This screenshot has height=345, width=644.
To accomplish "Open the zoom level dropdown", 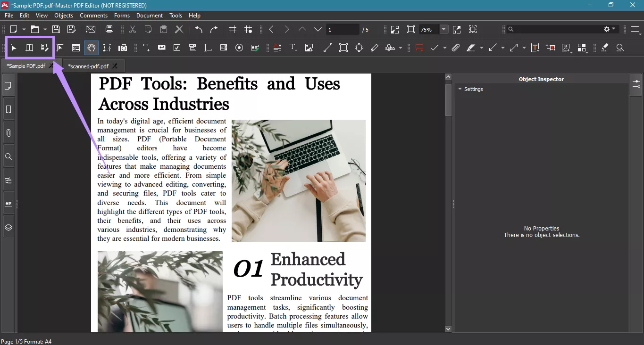I will pos(443,29).
